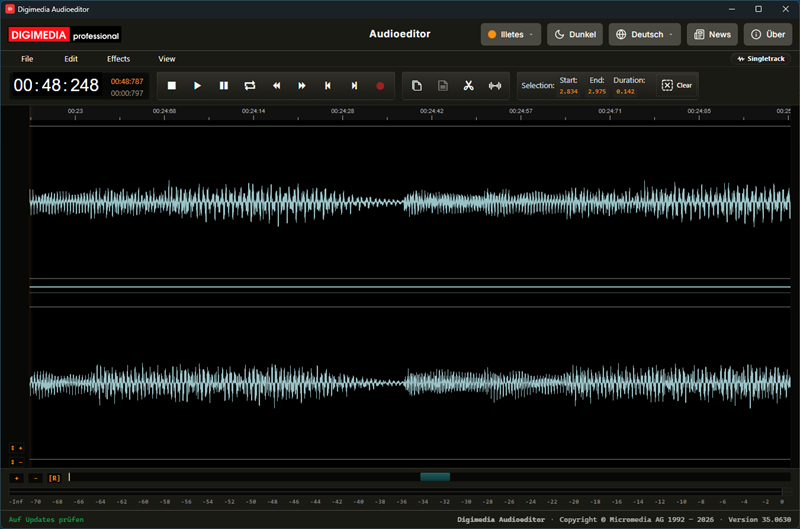Start recording with the red record button
The image size is (800, 529).
pos(380,86)
